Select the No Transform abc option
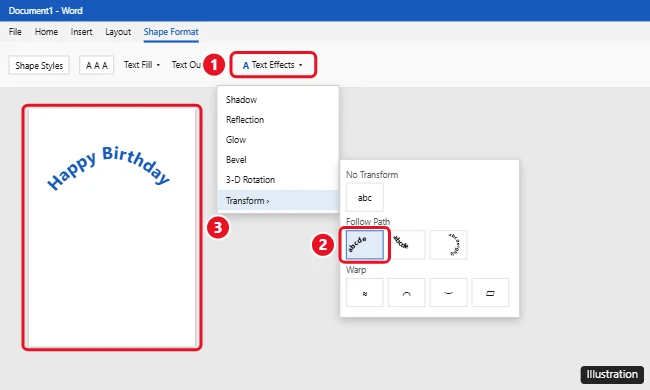Screen dimensions: 650x390 pyautogui.click(x=365, y=197)
